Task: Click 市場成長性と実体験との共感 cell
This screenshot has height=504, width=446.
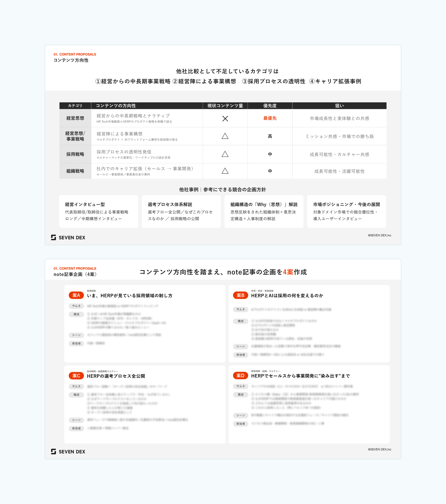Action: pos(340,118)
